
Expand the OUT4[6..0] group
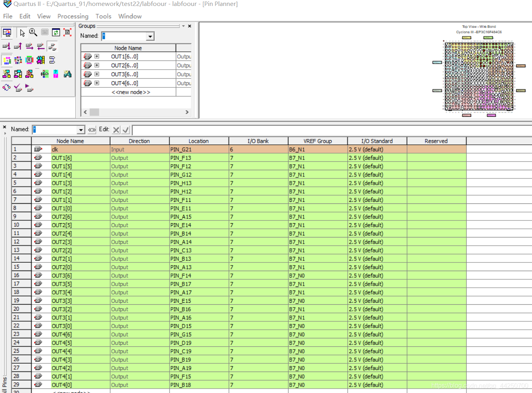(x=97, y=83)
